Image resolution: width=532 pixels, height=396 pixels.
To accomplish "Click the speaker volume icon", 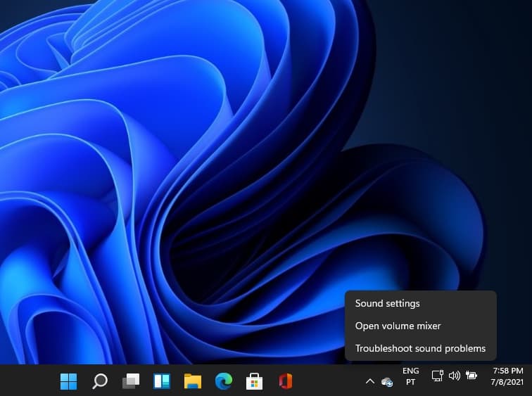I will 455,376.
